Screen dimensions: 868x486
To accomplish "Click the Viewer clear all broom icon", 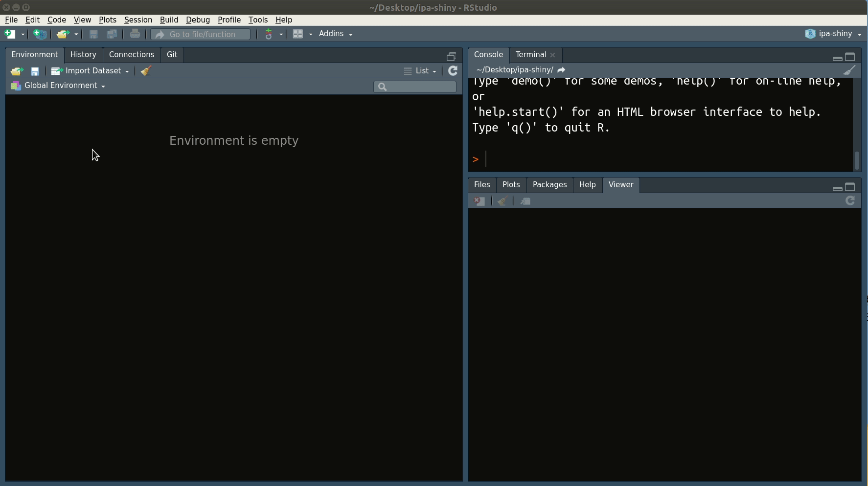I will click(x=502, y=201).
